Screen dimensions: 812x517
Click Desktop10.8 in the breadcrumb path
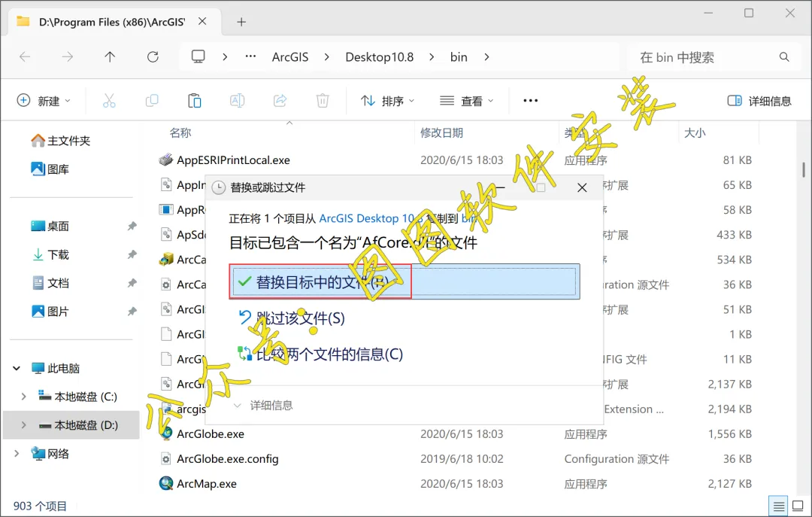tap(380, 57)
